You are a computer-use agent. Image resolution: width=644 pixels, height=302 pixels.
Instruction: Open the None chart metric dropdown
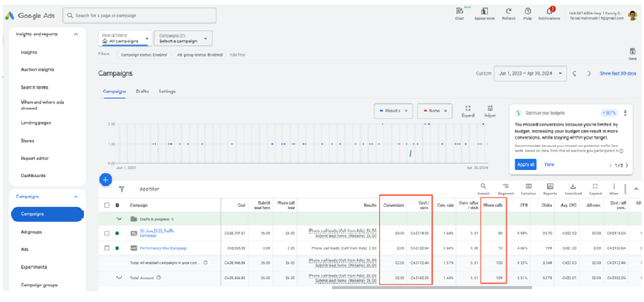pyautogui.click(x=435, y=111)
